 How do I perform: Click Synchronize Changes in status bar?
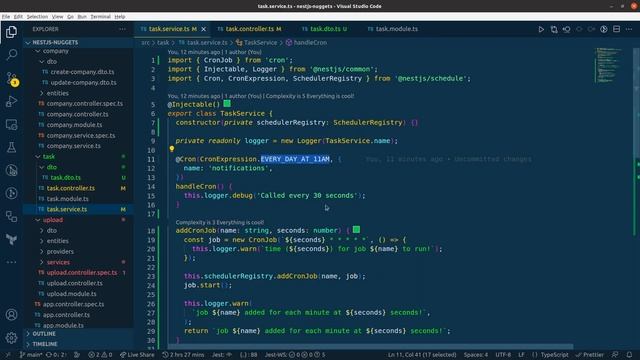coord(56,355)
